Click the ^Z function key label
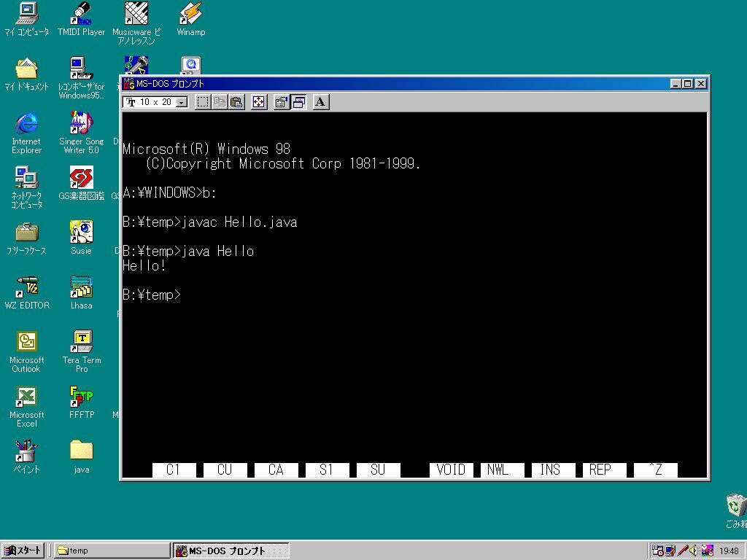Image resolution: width=747 pixels, height=560 pixels. (656, 470)
